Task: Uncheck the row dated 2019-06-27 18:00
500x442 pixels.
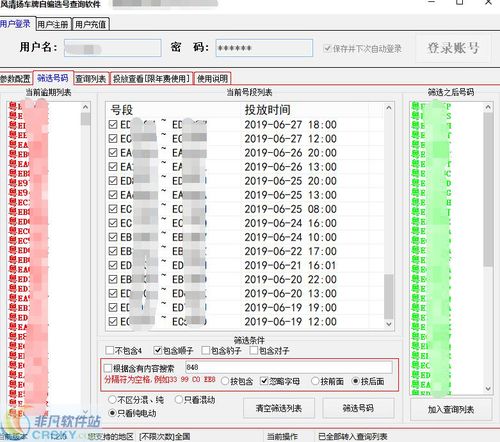Action: (113, 125)
